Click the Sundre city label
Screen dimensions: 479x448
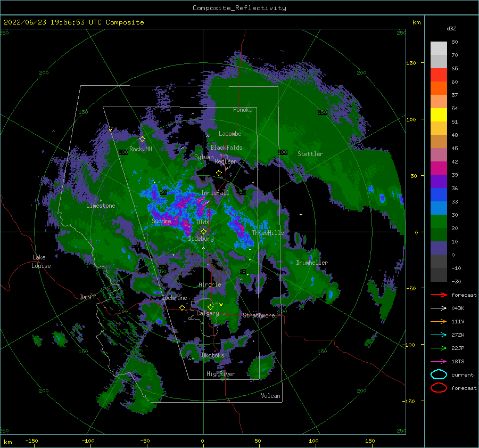pyautogui.click(x=162, y=221)
